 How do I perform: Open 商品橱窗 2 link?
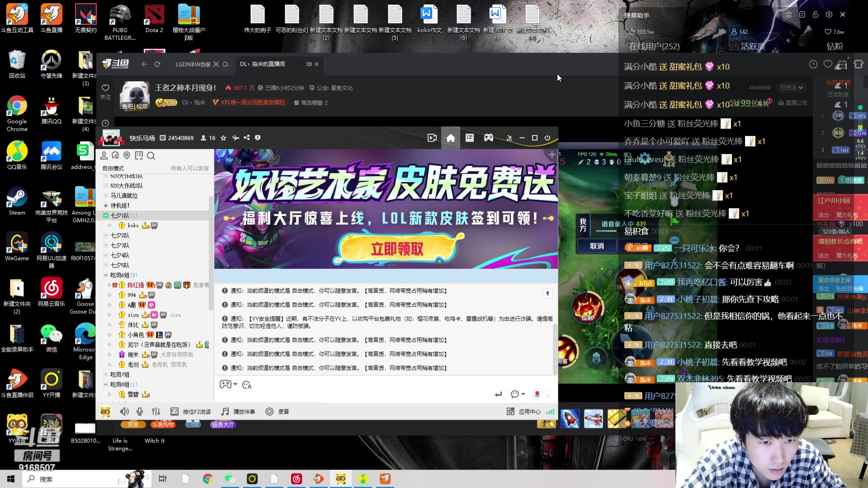311,103
